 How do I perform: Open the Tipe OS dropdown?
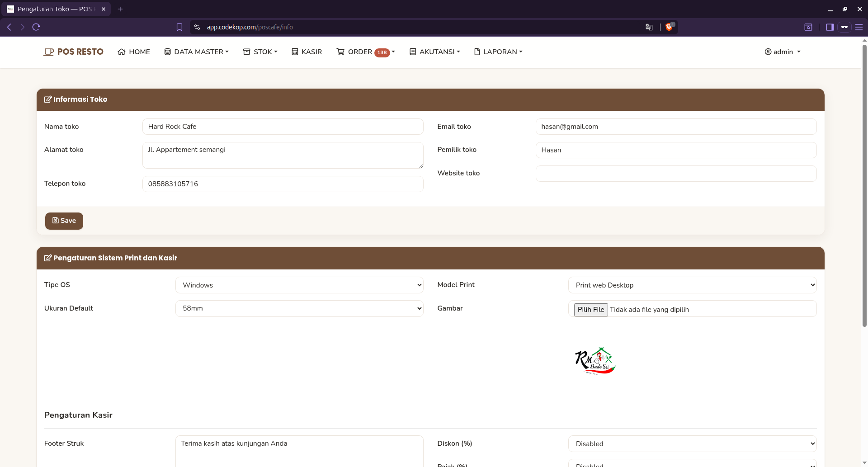(x=299, y=285)
